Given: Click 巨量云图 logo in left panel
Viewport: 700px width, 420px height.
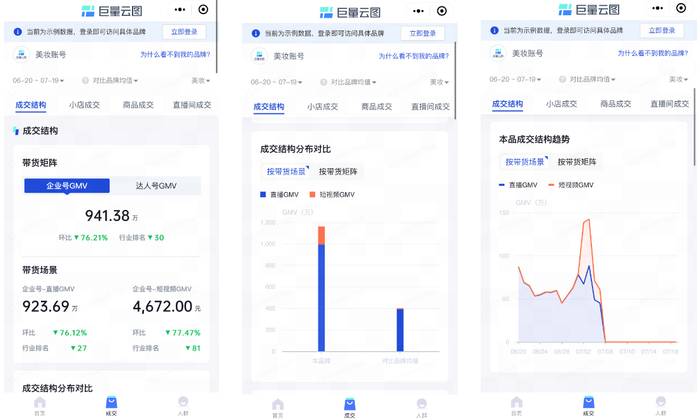Looking at the screenshot, I should (112, 11).
